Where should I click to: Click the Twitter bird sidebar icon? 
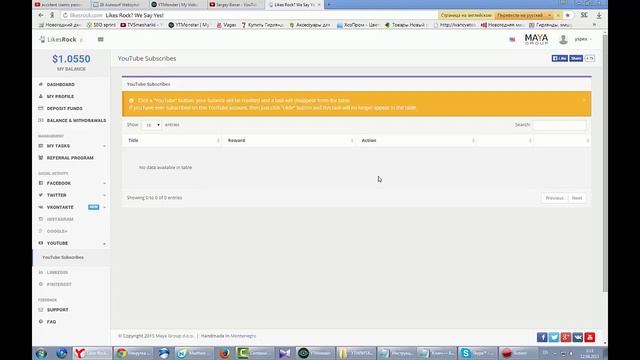click(40, 195)
